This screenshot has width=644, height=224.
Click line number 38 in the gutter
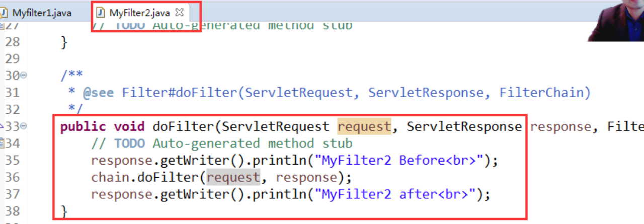coord(13,211)
